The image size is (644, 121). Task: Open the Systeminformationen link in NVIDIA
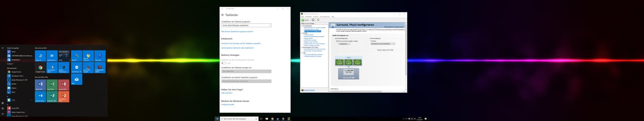309,90
